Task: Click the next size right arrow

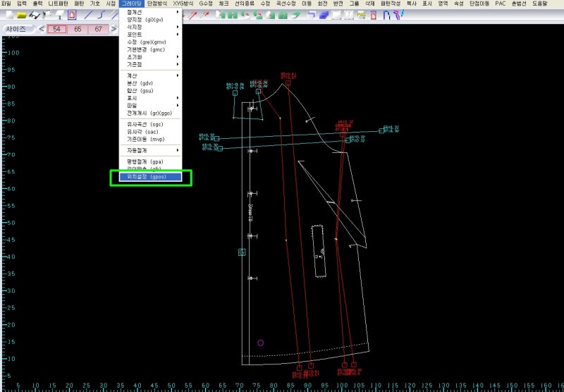Action: [114, 29]
